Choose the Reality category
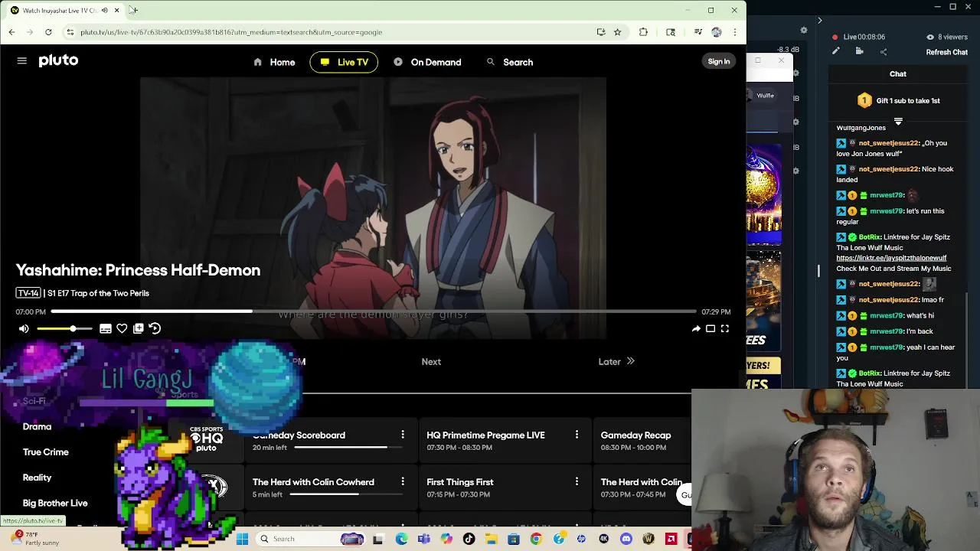 pos(37,478)
